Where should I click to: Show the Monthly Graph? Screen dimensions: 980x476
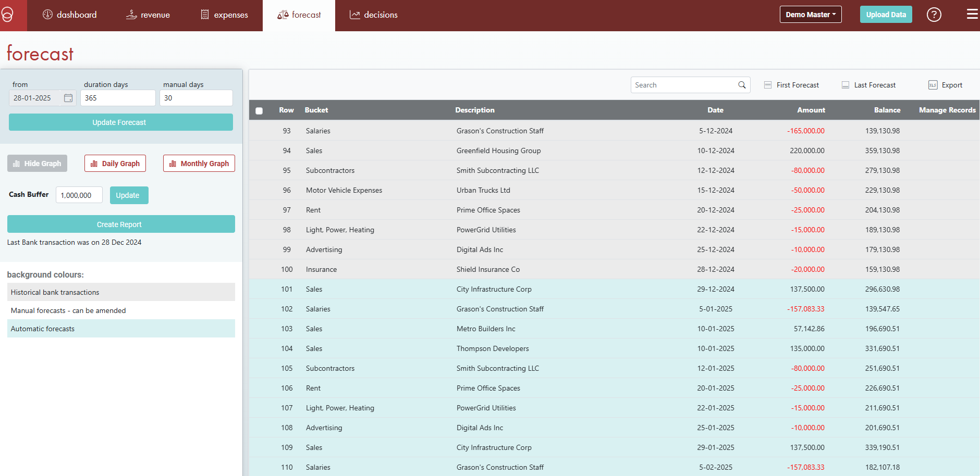tap(199, 164)
